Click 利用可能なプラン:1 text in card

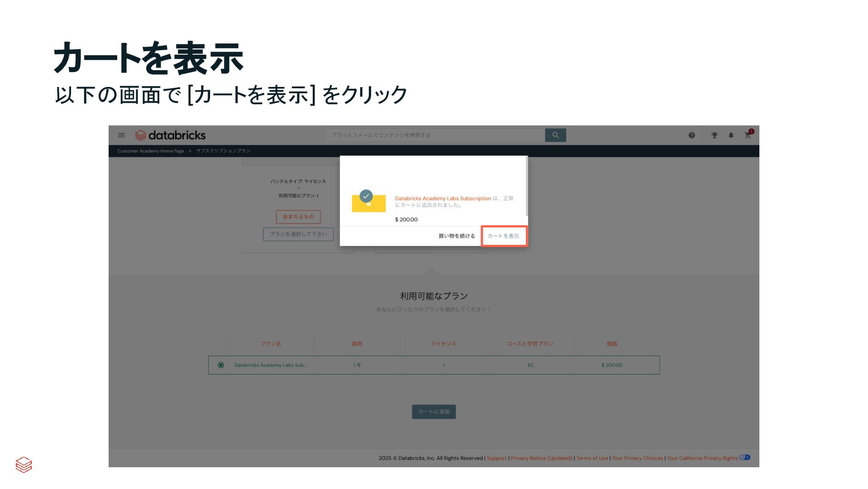click(298, 196)
